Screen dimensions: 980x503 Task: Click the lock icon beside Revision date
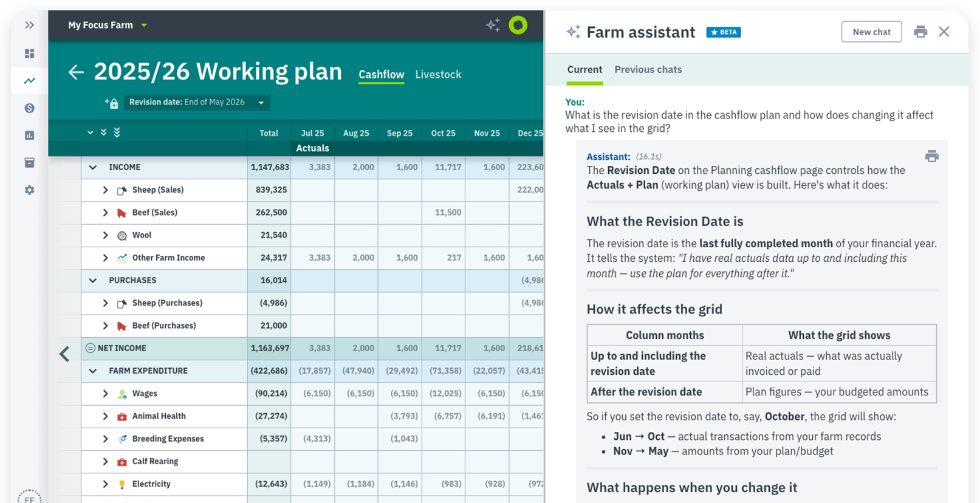pos(111,103)
